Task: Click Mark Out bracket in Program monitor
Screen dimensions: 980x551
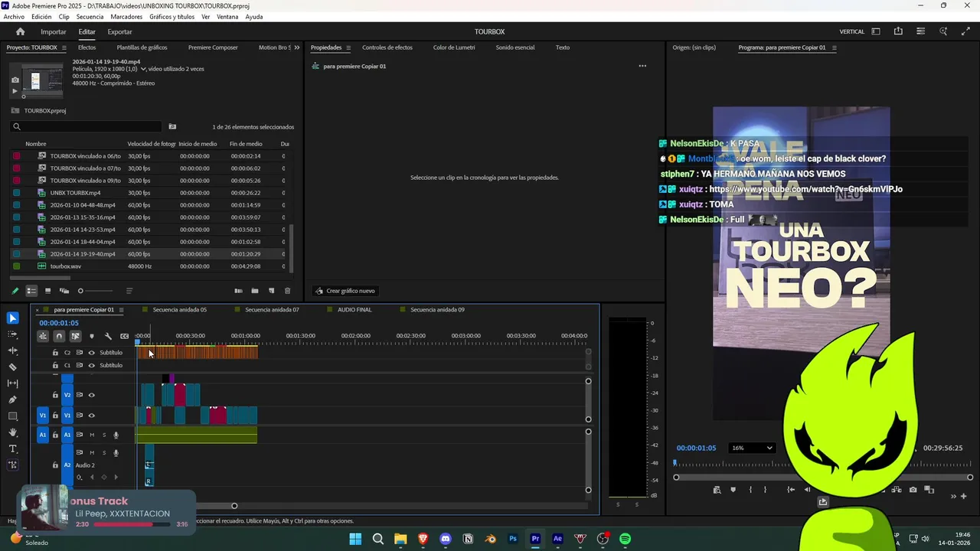Action: coord(765,490)
